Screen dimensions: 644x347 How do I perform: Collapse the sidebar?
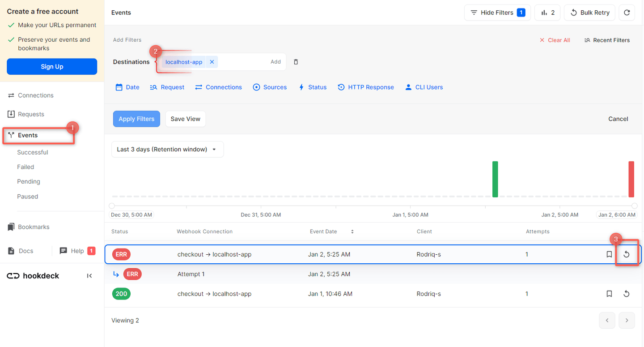[89, 275]
